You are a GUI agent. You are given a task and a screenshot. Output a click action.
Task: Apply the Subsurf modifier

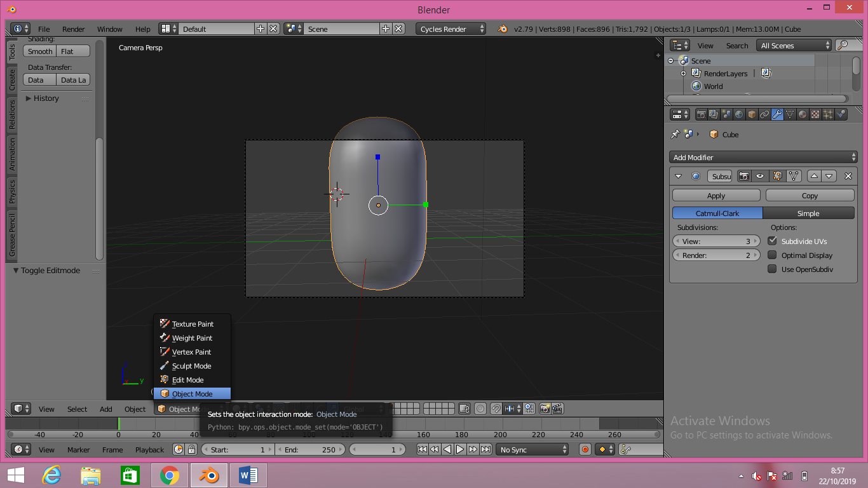[716, 196]
